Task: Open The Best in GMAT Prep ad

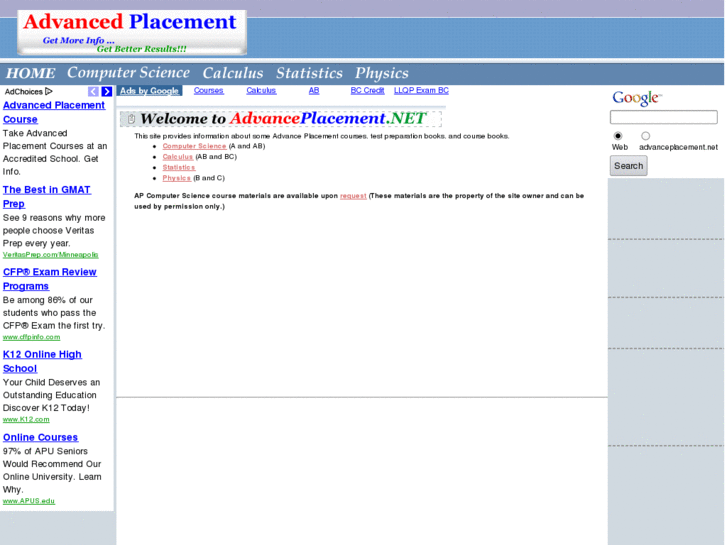Action: coord(47,197)
